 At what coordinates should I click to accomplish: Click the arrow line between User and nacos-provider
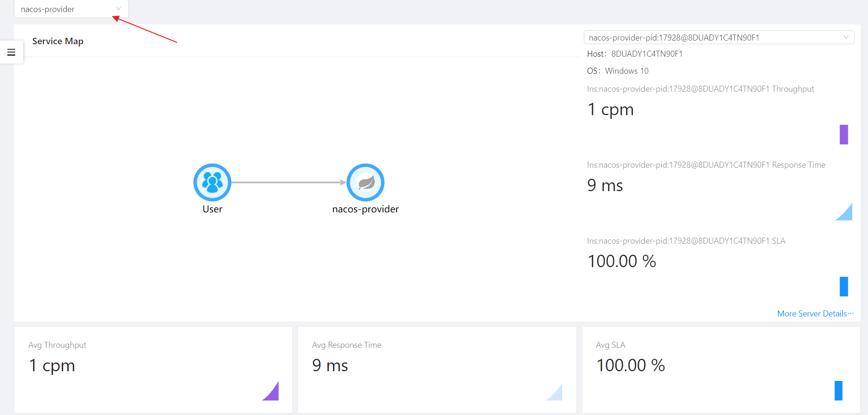tap(288, 182)
